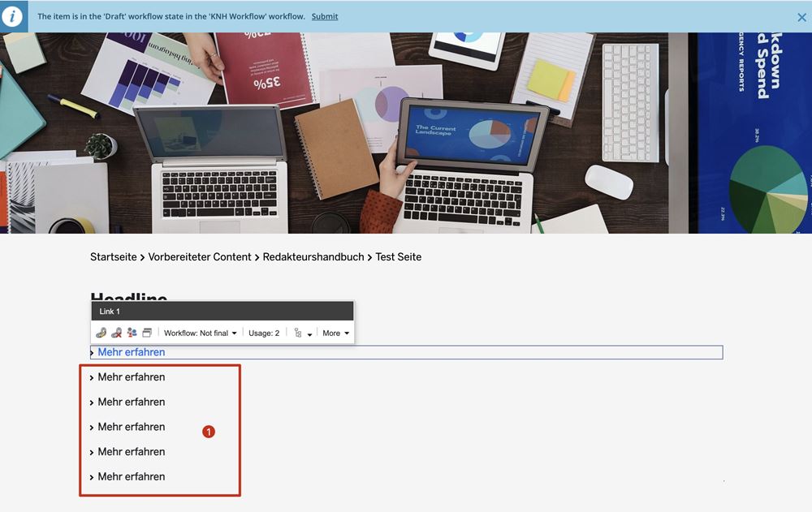Open Vorbereiteter Content breadcrumb link
Image resolution: width=812 pixels, height=512 pixels.
200,257
